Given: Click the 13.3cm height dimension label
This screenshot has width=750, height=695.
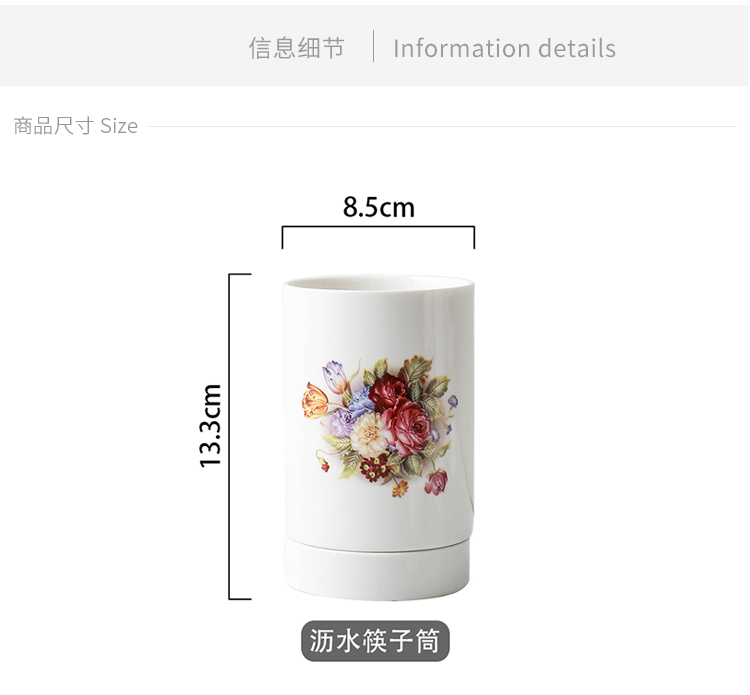Looking at the screenshot, I should [210, 425].
